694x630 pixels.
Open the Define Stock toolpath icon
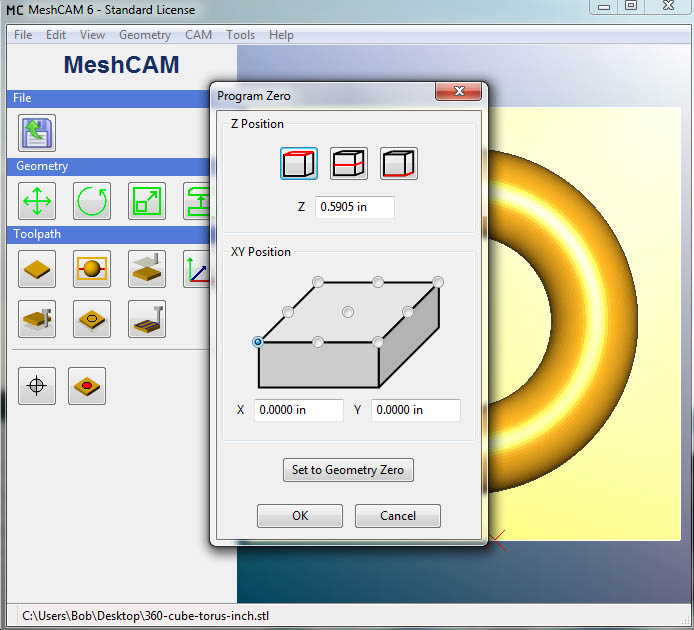[37, 269]
